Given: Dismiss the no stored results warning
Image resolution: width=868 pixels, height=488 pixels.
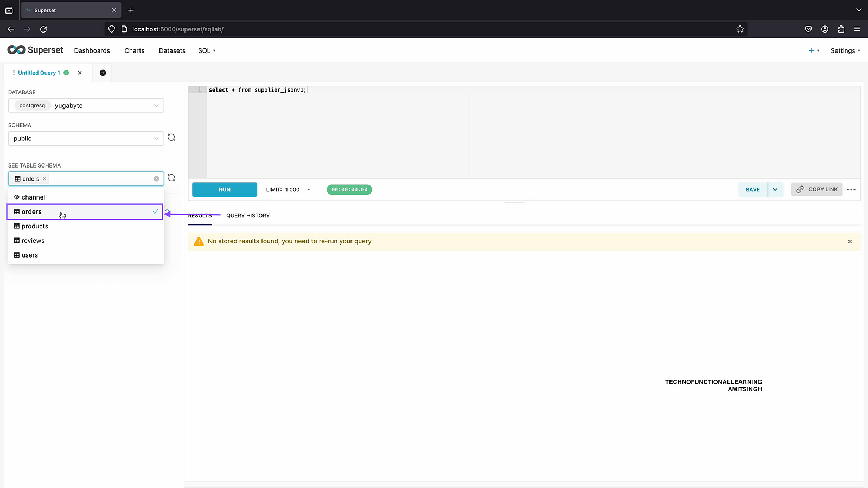Looking at the screenshot, I should coord(850,241).
